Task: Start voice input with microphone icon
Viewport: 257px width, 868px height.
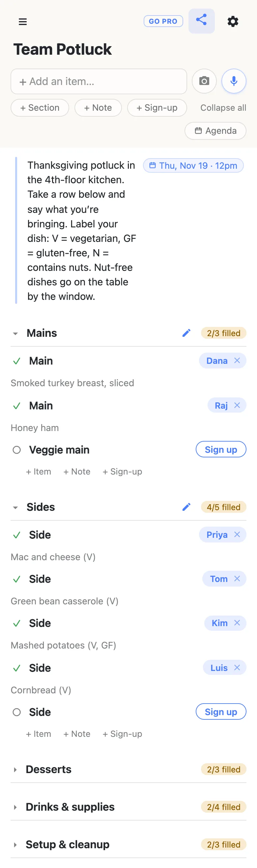Action: click(234, 81)
